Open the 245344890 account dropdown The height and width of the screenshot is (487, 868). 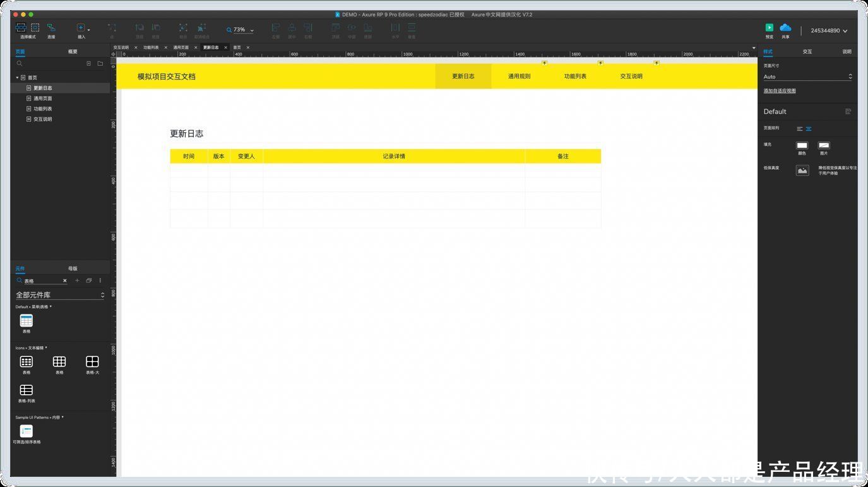pos(829,30)
